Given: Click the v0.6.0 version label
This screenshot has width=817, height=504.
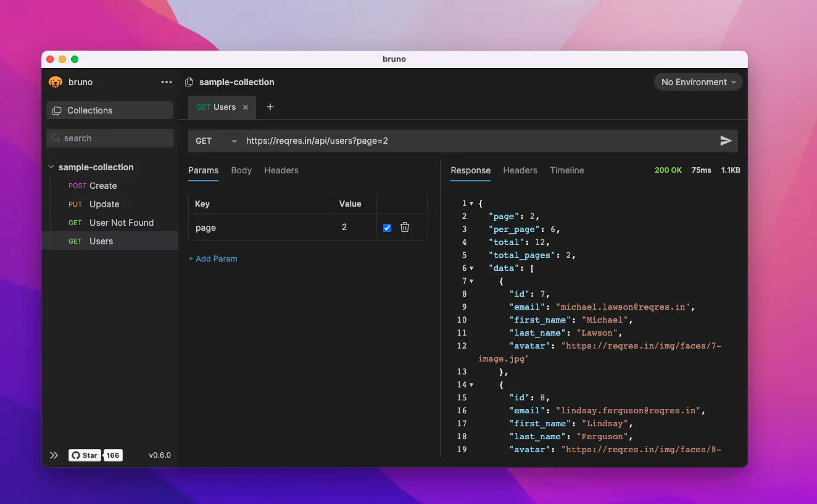Looking at the screenshot, I should tap(160, 455).
